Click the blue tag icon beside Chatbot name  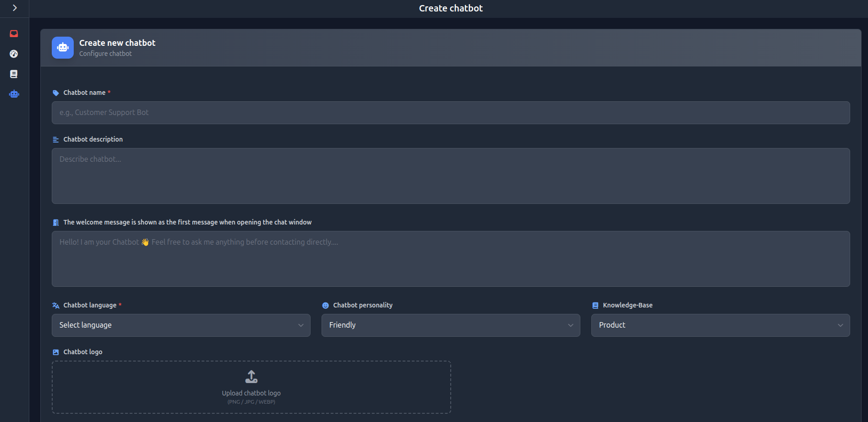[x=55, y=92]
